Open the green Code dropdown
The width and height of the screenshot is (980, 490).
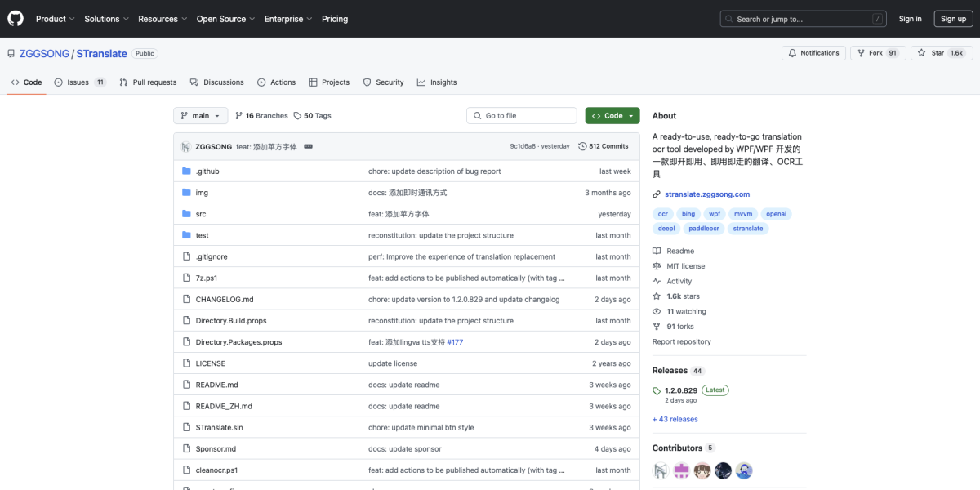pos(612,115)
